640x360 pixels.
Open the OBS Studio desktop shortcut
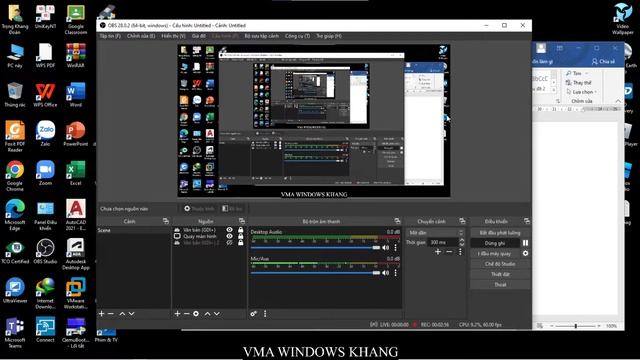tap(45, 251)
